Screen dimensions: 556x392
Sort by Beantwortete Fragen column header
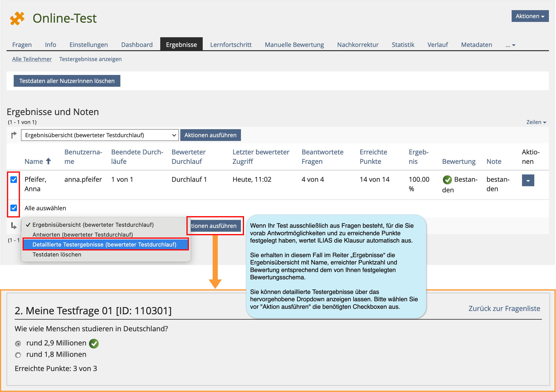click(322, 157)
